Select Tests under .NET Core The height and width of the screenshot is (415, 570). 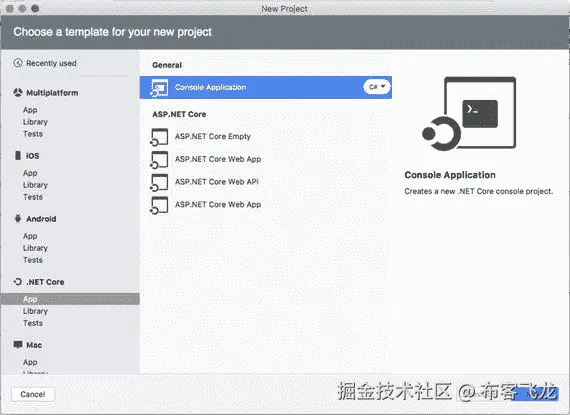click(33, 323)
